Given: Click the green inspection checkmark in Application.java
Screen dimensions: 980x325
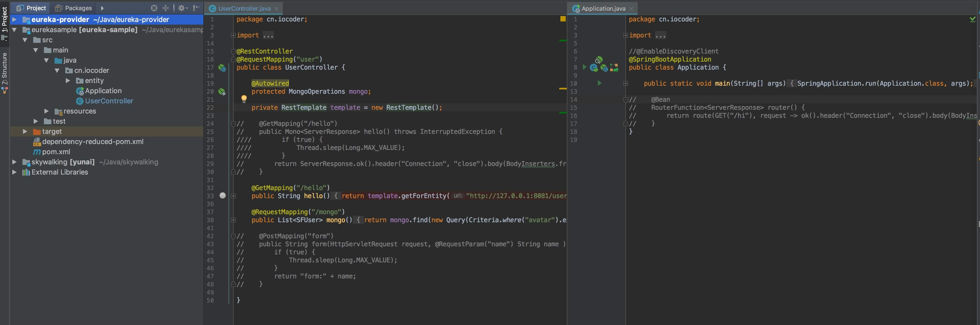Looking at the screenshot, I should [973, 19].
